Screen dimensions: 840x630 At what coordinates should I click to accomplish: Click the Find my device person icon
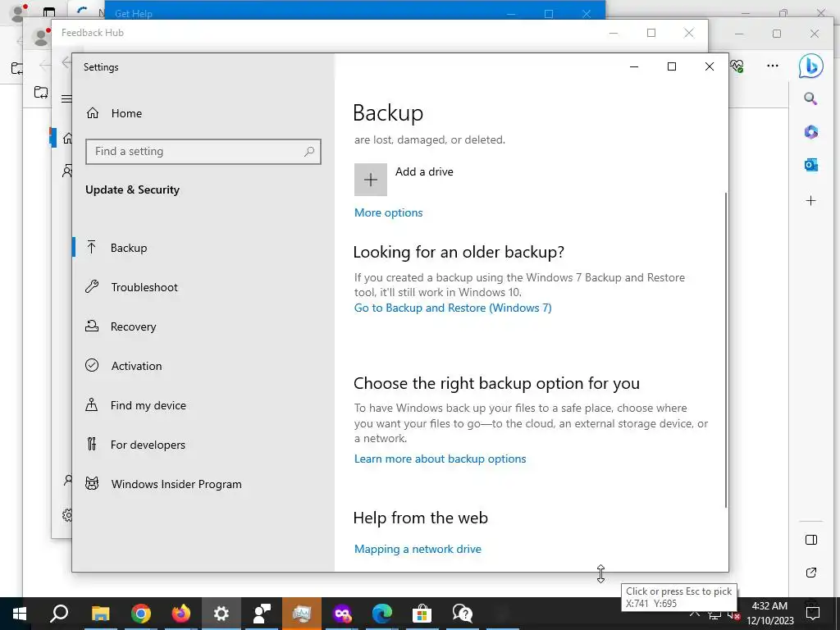pyautogui.click(x=92, y=404)
